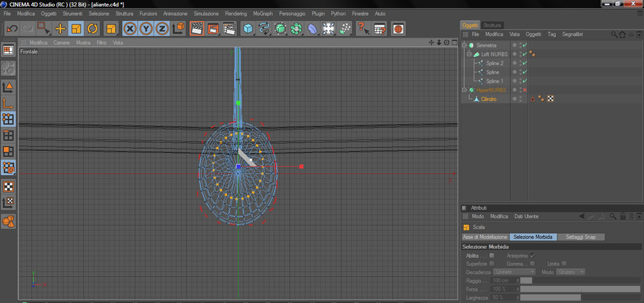Switch to the Struttura tab
The image size is (644, 303).
point(492,25)
